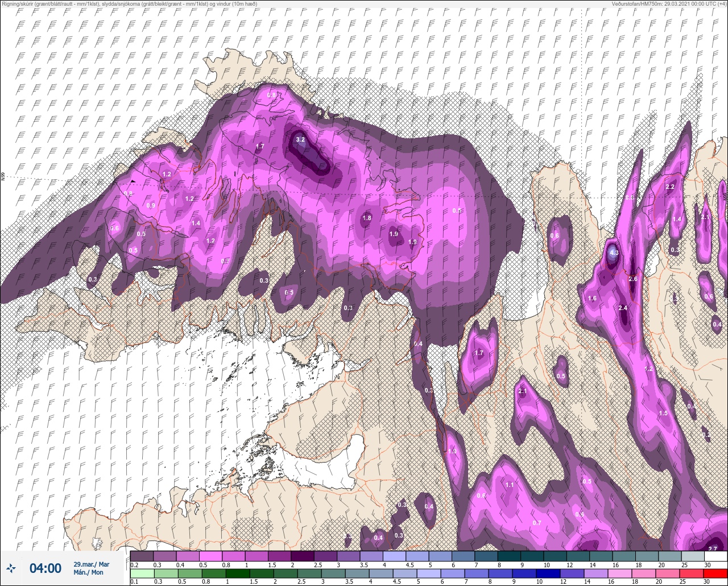Click the 2.6 value on the map
This screenshot has height=586, width=728.
coord(633,279)
